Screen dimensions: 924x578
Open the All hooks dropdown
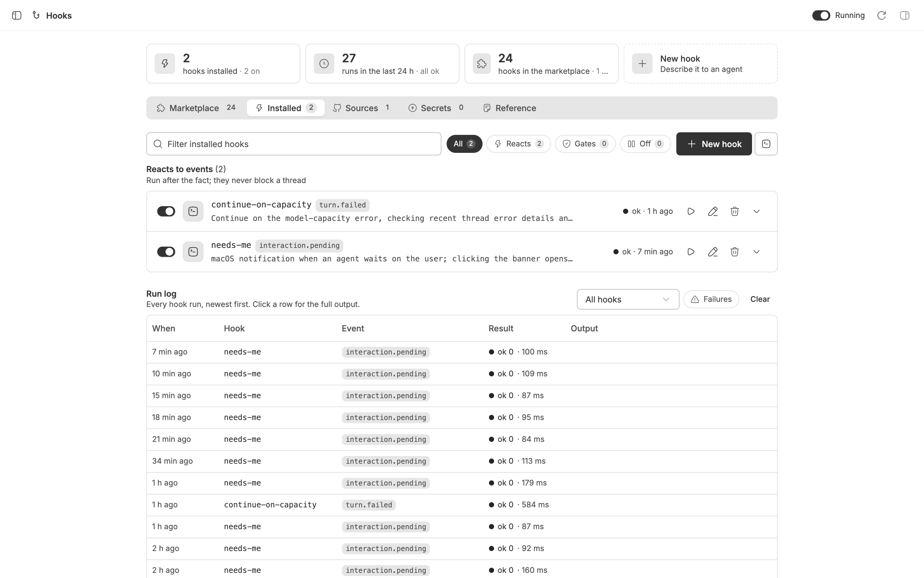point(628,299)
